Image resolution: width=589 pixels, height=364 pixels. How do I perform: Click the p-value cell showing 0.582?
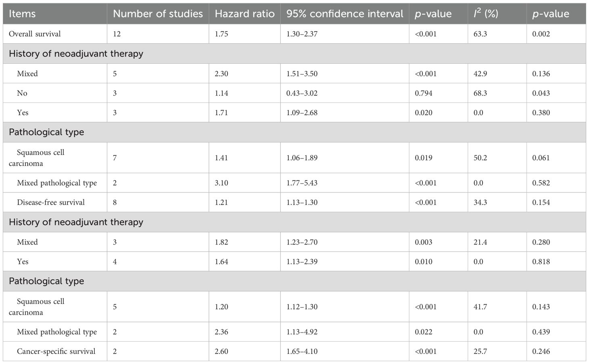point(541,183)
